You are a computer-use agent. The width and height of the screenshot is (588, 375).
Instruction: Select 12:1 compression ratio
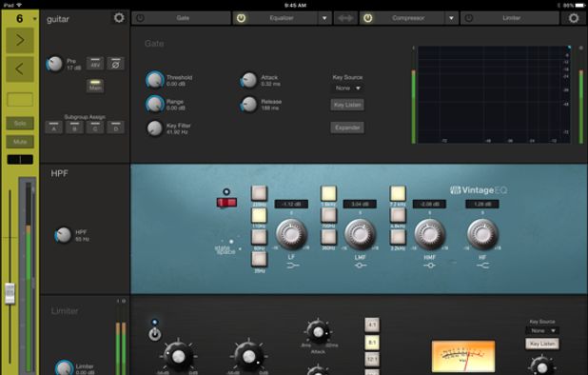click(x=372, y=359)
